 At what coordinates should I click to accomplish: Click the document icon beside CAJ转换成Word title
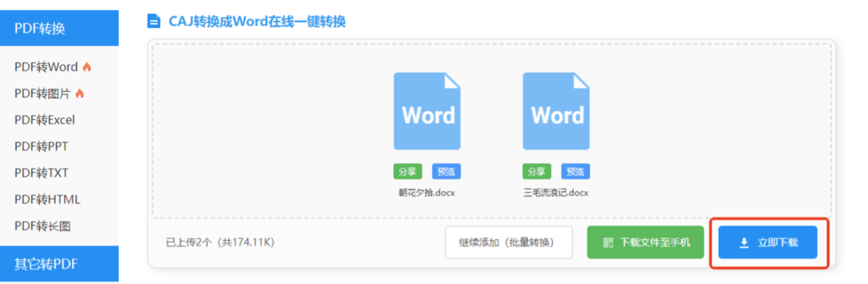[154, 22]
